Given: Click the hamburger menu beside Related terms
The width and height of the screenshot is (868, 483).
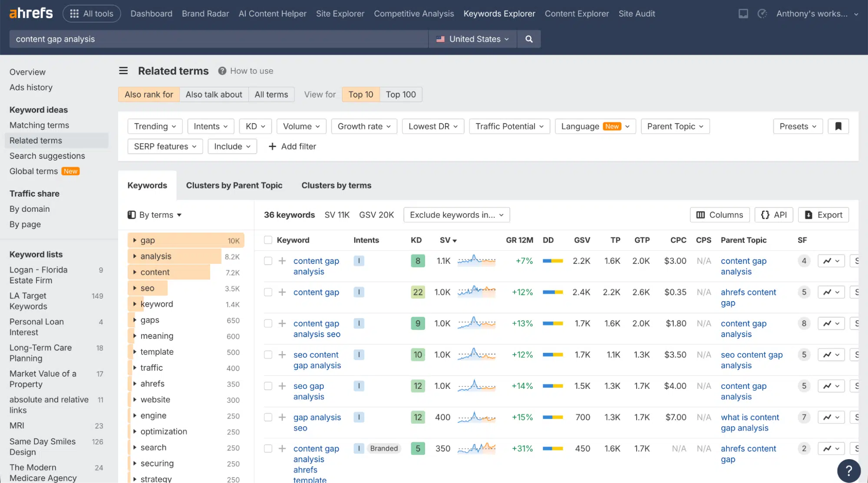Looking at the screenshot, I should point(123,70).
